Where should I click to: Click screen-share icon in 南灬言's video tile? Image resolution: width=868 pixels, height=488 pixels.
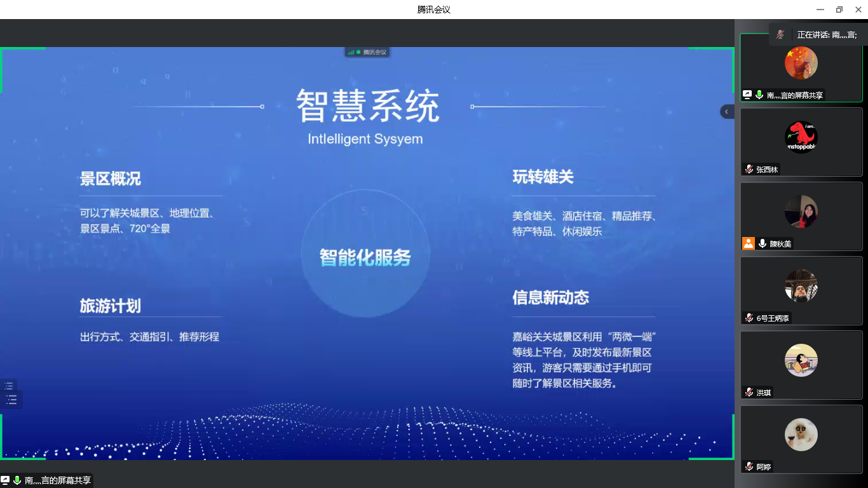tap(747, 95)
